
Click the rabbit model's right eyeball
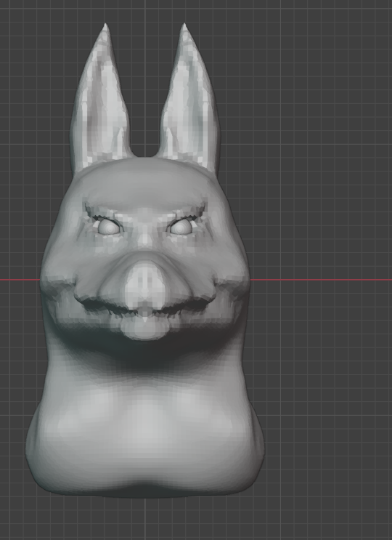[181, 227]
